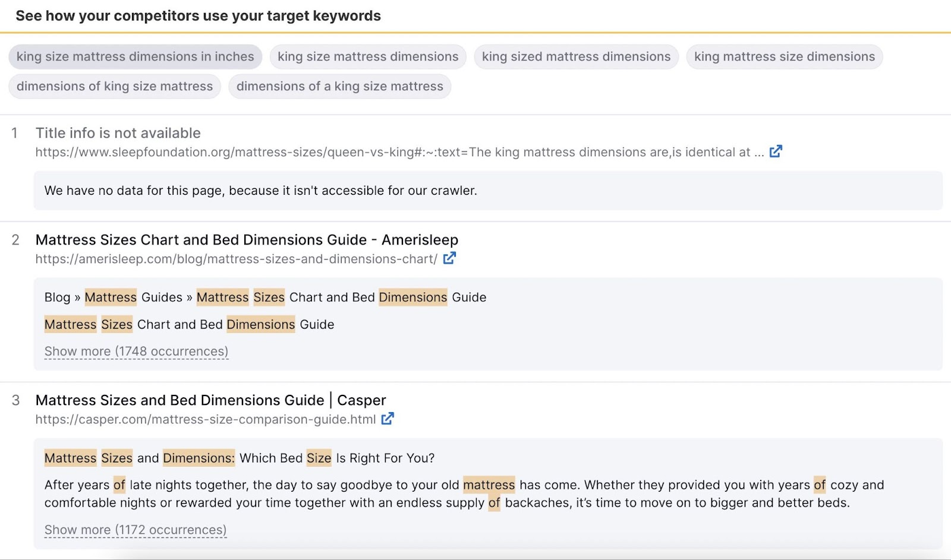Select 'king sized mattress dimensions' keyword chip

(576, 56)
